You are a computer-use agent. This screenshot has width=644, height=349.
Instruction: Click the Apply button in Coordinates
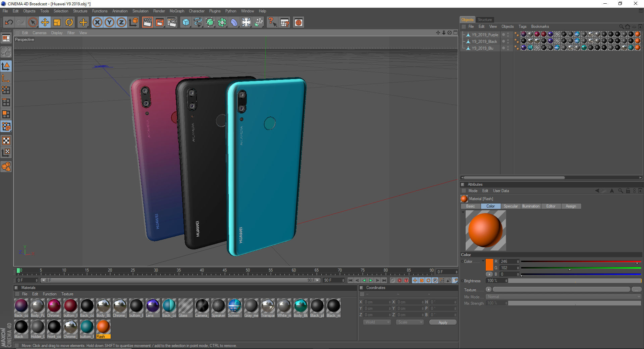pyautogui.click(x=443, y=323)
